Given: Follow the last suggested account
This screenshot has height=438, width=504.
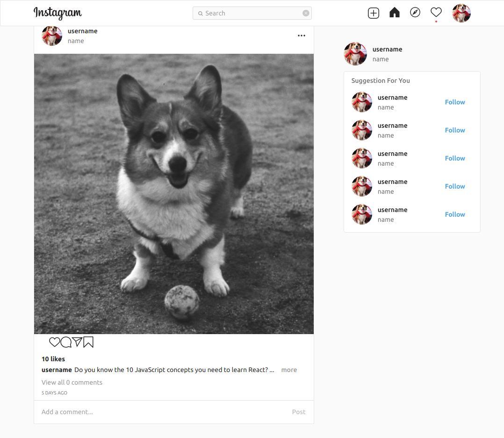Looking at the screenshot, I should point(454,214).
